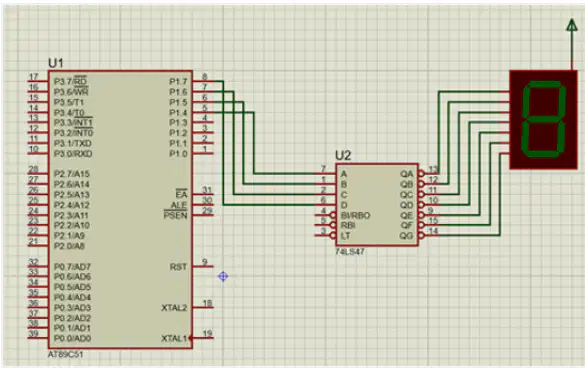
Task: Click the LT pin 3 of U2
Action: tap(325, 235)
